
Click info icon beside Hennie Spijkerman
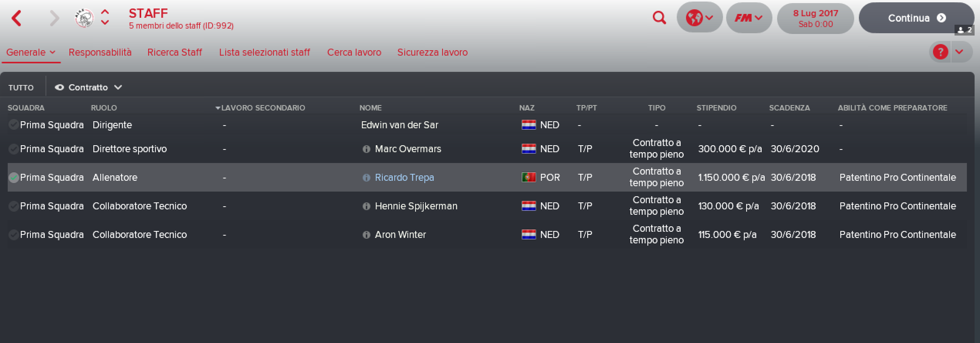pyautogui.click(x=366, y=206)
